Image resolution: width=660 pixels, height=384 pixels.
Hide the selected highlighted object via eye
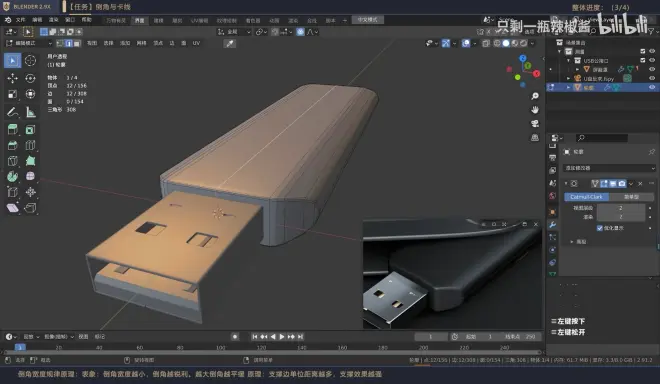[x=652, y=87]
